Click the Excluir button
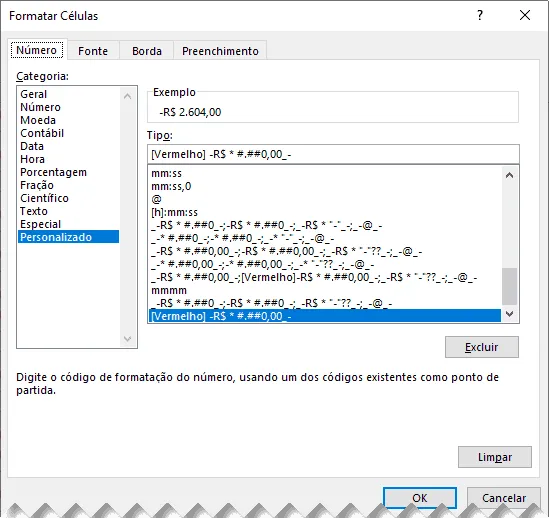The height and width of the screenshot is (518, 549). point(481,347)
